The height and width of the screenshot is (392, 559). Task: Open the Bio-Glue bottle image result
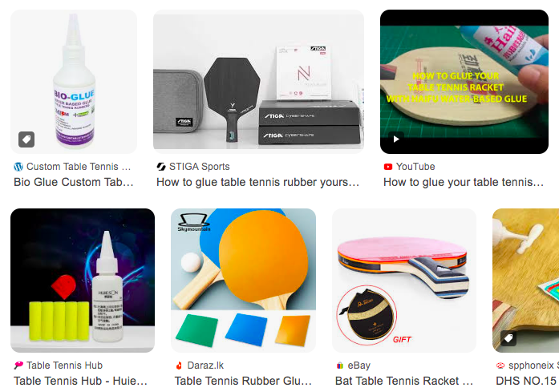tap(74, 82)
